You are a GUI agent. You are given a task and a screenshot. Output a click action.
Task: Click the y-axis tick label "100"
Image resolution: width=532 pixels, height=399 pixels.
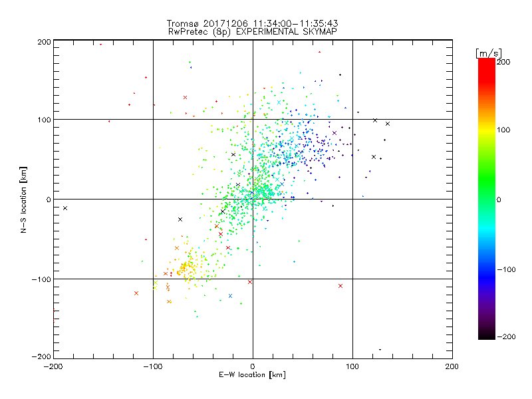coord(44,120)
